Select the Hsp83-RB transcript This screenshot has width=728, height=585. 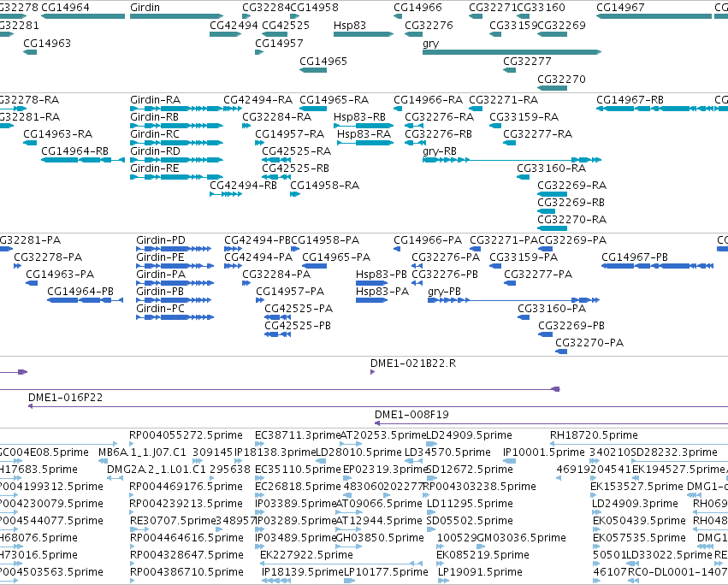click(364, 126)
